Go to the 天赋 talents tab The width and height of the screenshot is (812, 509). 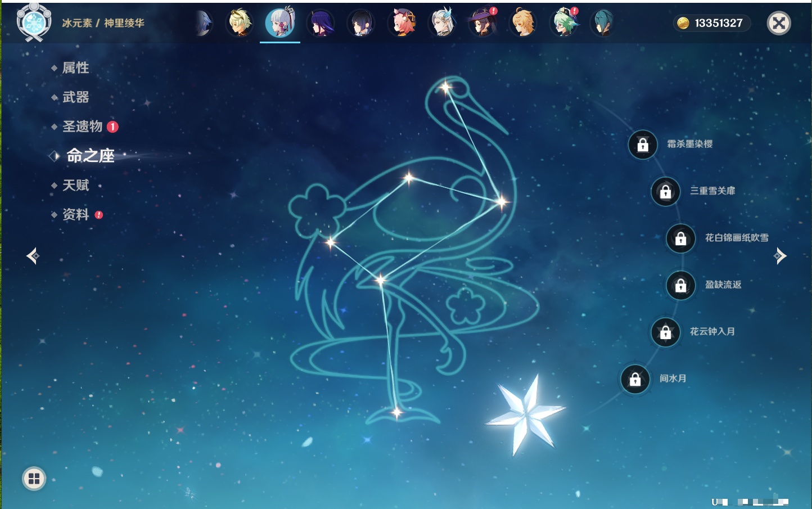[x=75, y=185]
